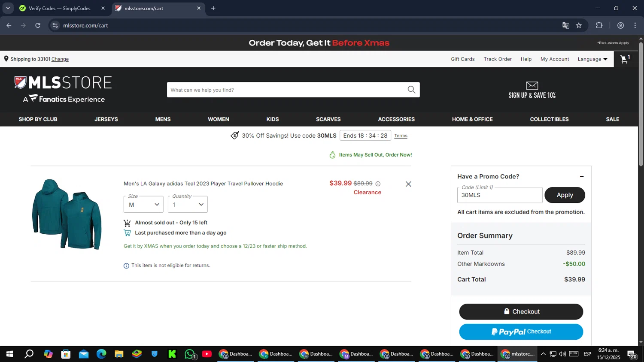
Task: Collapse the Have a Promo Code section
Action: (x=582, y=177)
